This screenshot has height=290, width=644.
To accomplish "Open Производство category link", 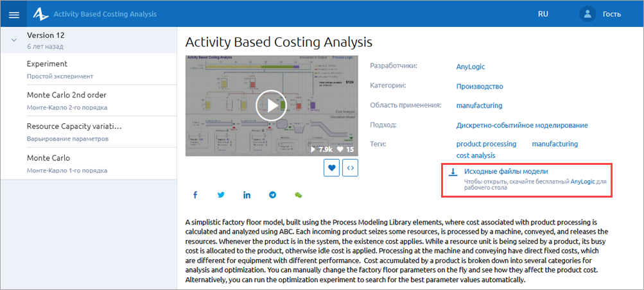I will 480,86.
